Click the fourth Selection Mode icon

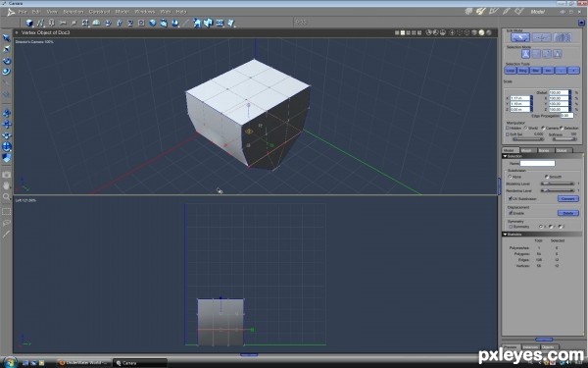[558, 54]
